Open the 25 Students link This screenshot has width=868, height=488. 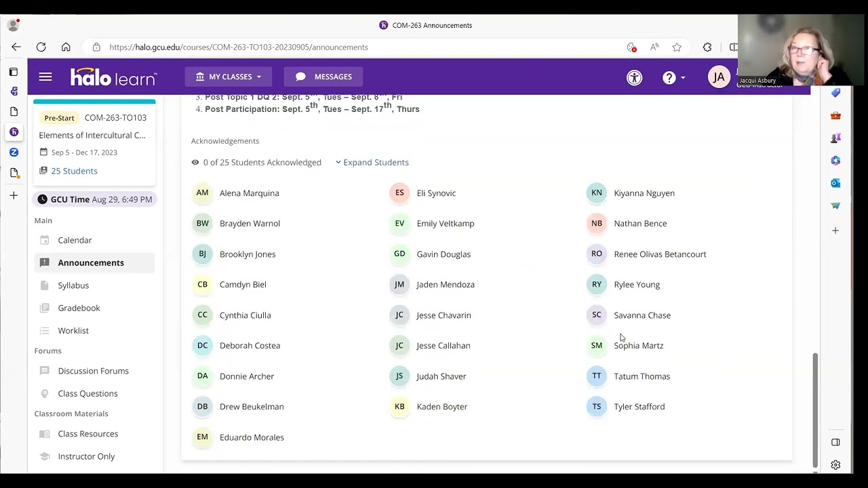tap(74, 171)
